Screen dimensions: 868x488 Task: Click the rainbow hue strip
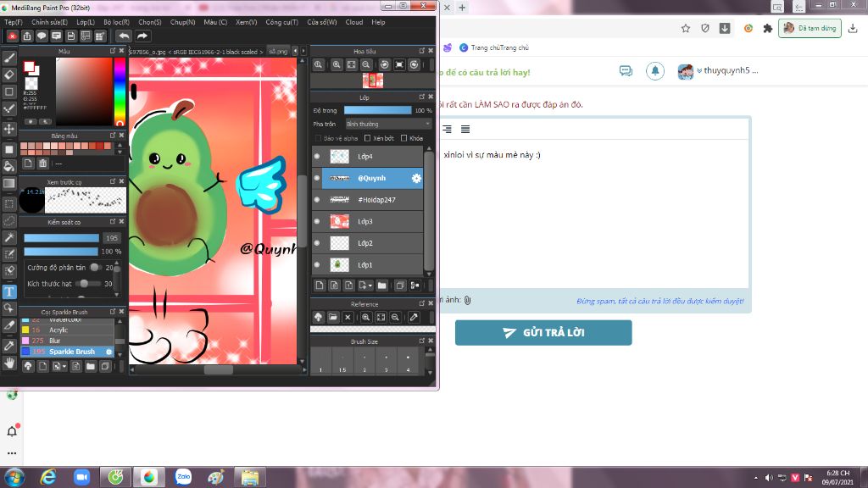coord(120,91)
